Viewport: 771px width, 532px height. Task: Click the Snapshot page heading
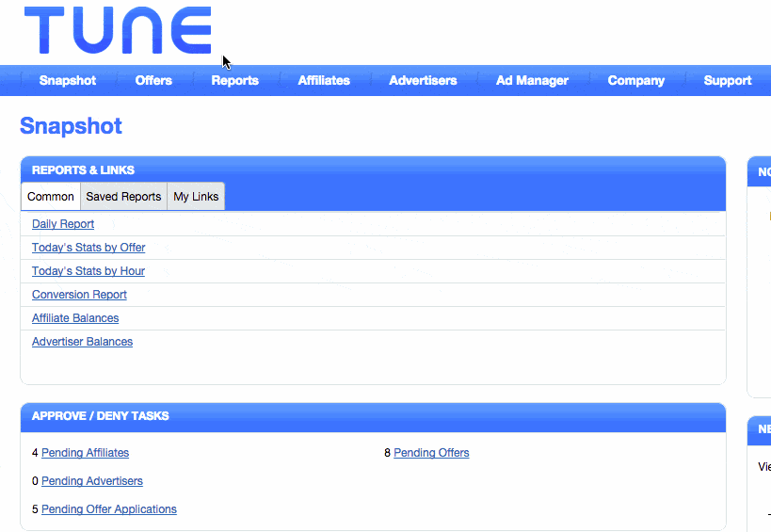point(71,126)
